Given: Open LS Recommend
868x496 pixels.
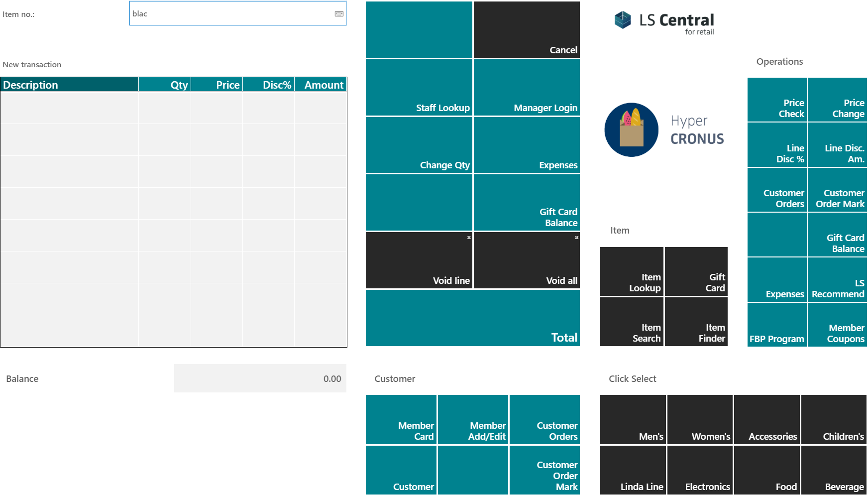Looking at the screenshot, I should 838,280.
